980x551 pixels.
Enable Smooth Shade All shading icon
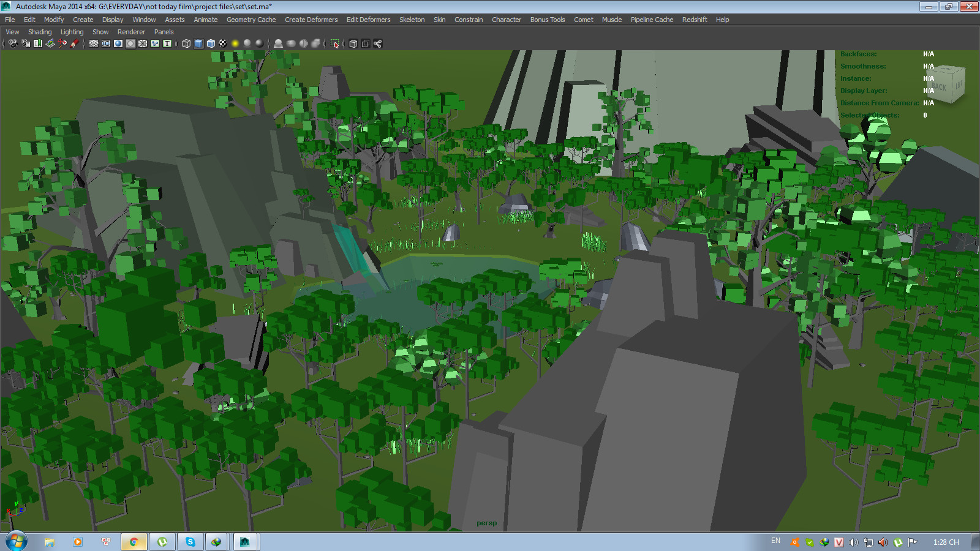pos(199,43)
